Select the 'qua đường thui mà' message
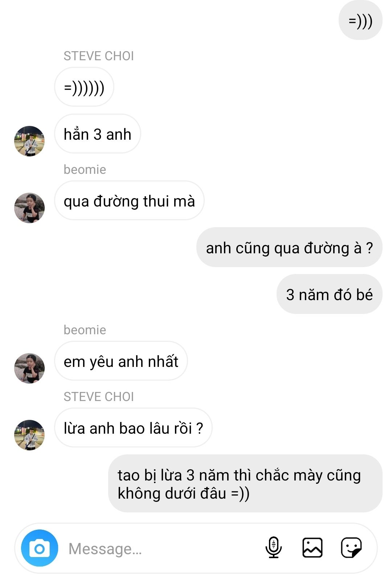This screenshot has height=585, width=392. pyautogui.click(x=129, y=201)
